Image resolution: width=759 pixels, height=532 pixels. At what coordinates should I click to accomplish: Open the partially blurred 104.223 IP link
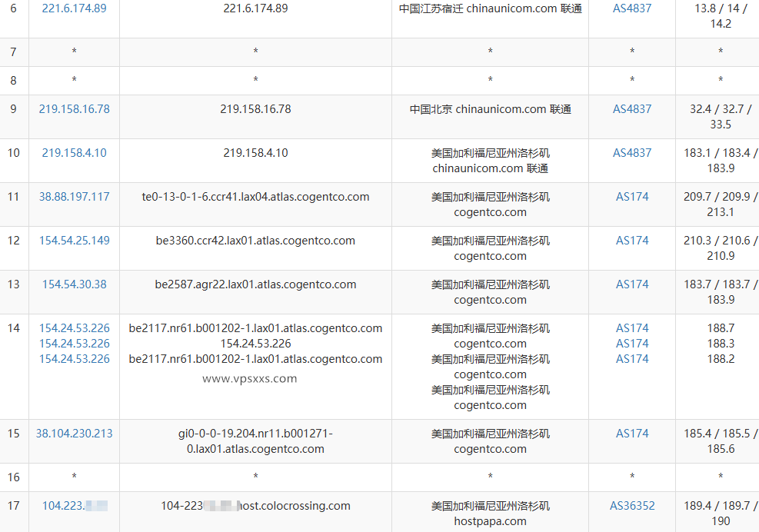(x=75, y=506)
